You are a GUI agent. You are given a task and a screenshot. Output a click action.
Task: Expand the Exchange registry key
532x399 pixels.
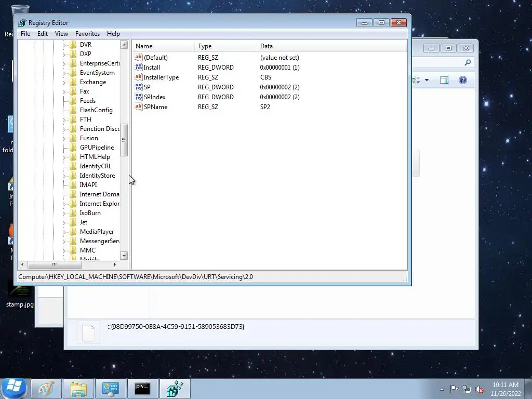64,83
